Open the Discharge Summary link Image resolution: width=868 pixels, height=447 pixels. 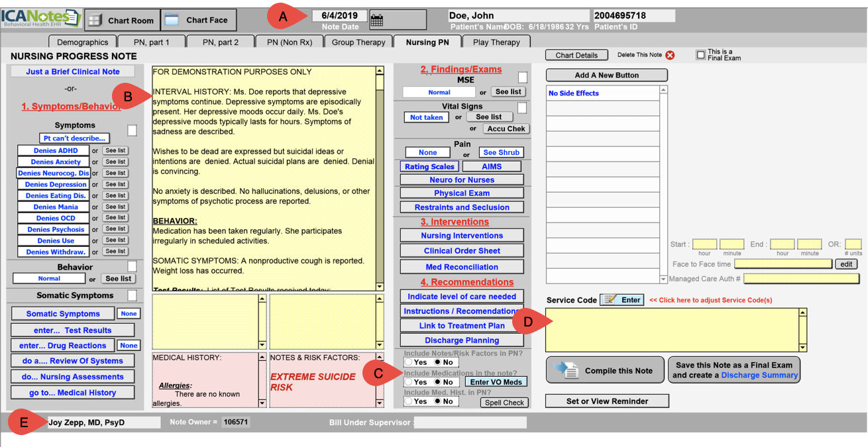(759, 375)
